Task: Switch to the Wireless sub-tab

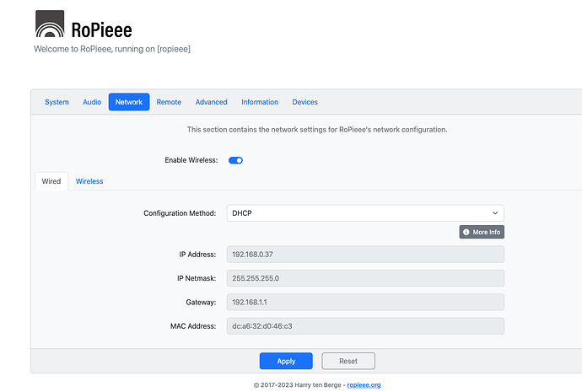Action: pyautogui.click(x=89, y=181)
